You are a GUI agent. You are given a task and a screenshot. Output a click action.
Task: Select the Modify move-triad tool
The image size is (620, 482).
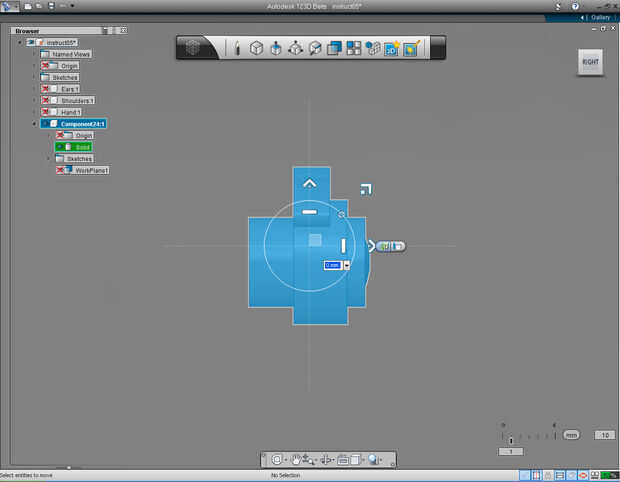(295, 48)
